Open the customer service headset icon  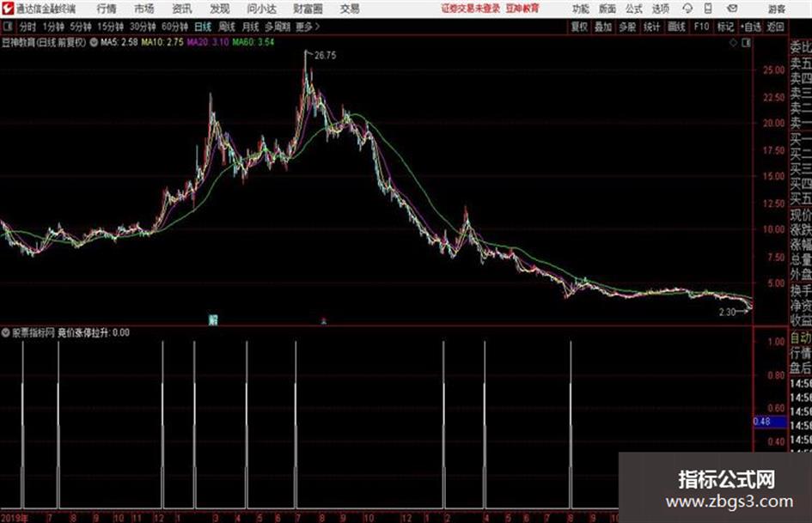coord(687,9)
